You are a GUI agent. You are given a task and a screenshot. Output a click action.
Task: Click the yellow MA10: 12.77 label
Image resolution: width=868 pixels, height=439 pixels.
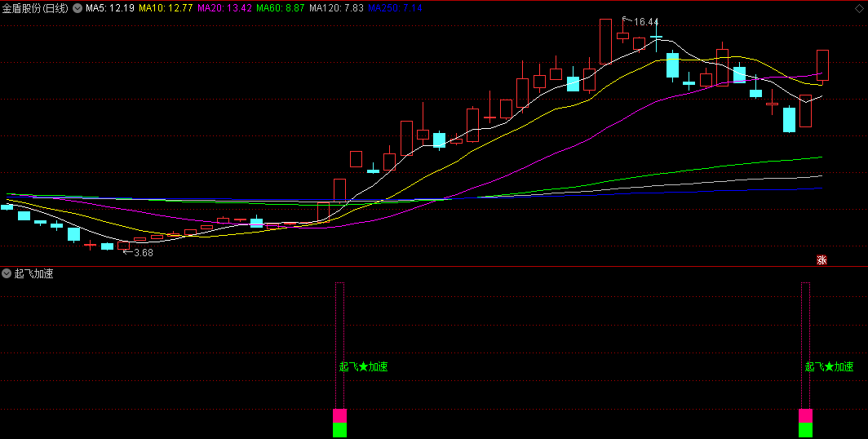coord(166,8)
